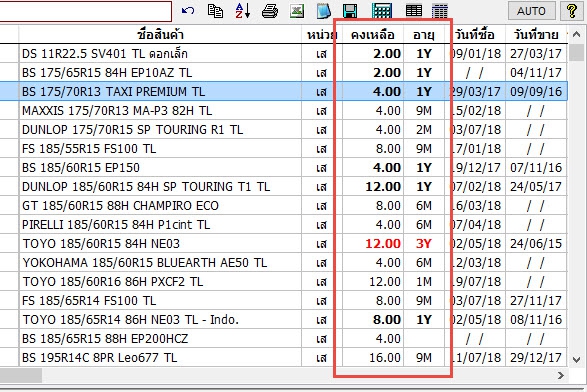This screenshot has height=392, width=587.
Task: Click red 12.00 quantity for TOYO NE03
Action: click(383, 244)
